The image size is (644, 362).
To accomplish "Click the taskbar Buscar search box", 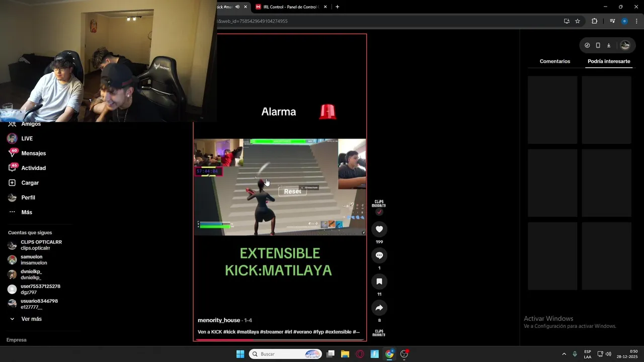I will tap(285, 354).
